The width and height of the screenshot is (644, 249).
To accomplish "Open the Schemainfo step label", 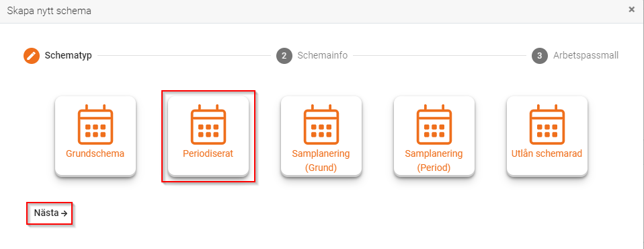I will pos(323,55).
